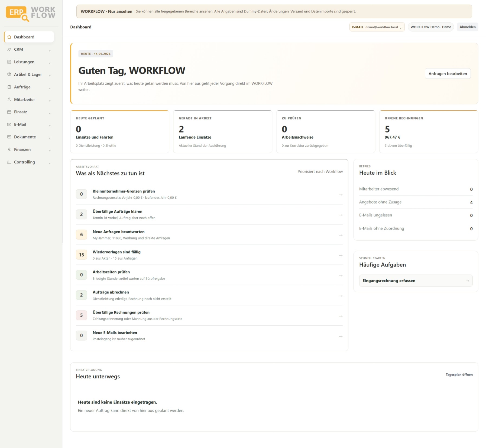Click the CRM people icon
This screenshot has height=448, width=486.
click(x=9, y=49)
